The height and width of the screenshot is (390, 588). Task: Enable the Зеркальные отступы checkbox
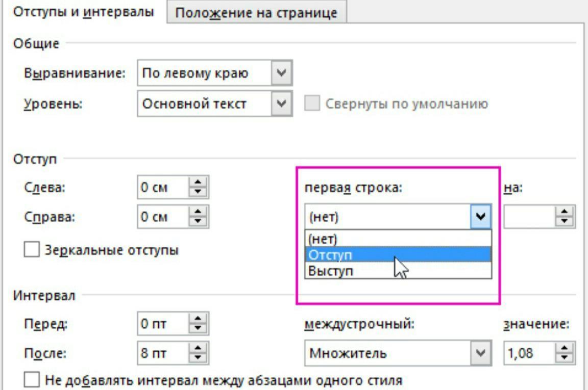point(32,249)
